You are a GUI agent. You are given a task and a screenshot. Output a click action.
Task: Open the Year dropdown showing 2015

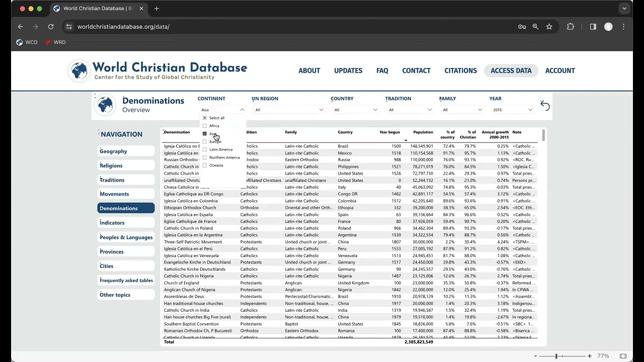point(512,110)
